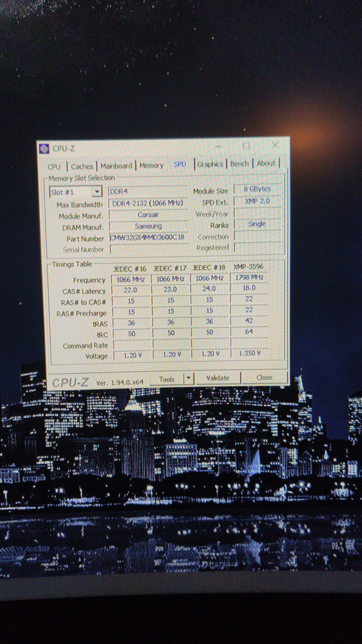Click the JEDEC #18 column header
Screen dimensions: 362x644
pos(209,267)
